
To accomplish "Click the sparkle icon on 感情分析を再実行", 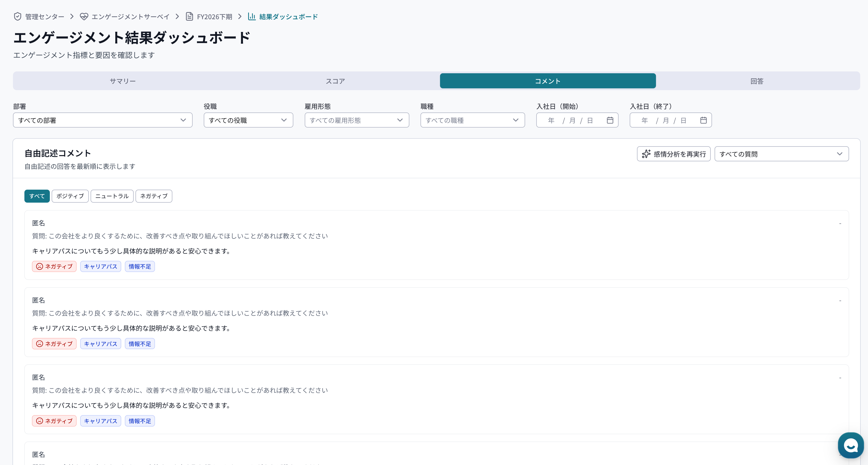I will point(646,154).
